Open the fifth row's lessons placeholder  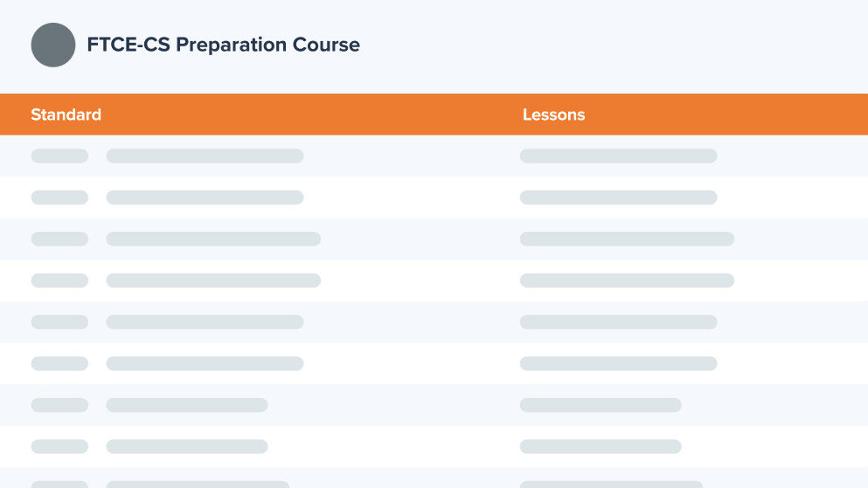coord(618,322)
